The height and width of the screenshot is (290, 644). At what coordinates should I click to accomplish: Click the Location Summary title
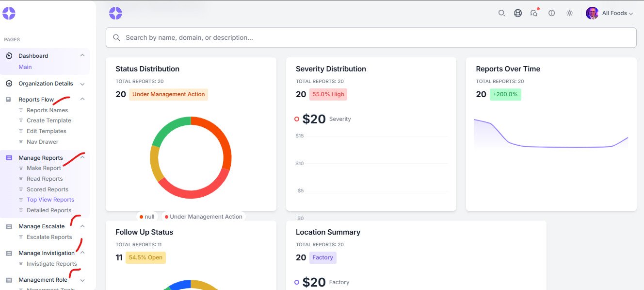point(328,232)
